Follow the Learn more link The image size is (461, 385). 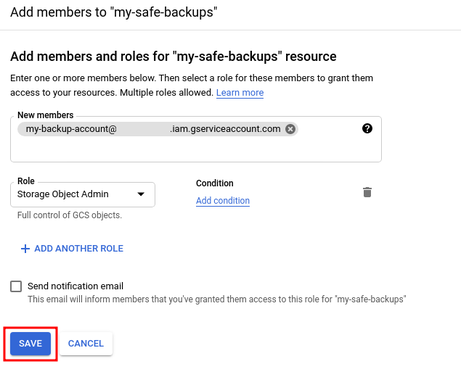240,93
